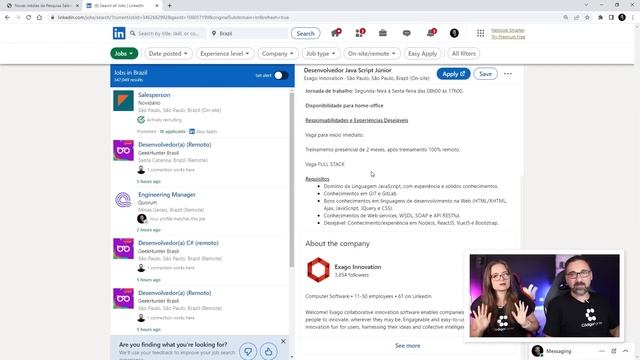The height and width of the screenshot is (360, 640).
Task: Click '18 applicants' under Salesperson
Action: point(172,131)
